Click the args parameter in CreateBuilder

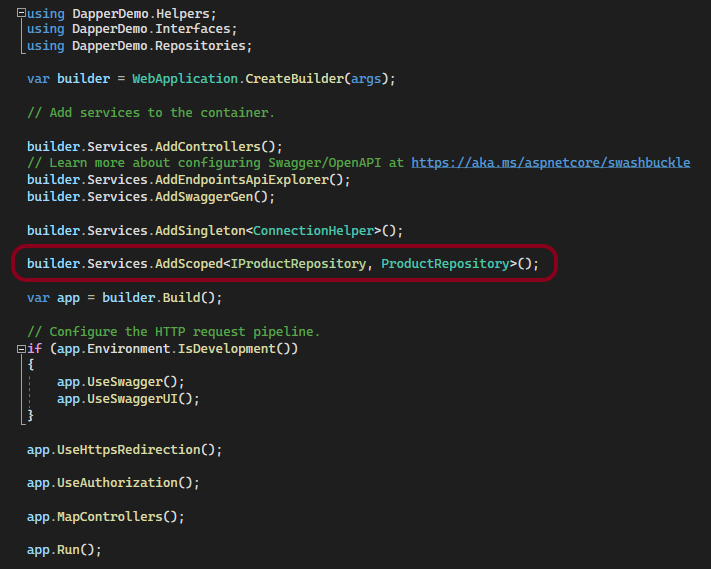[x=366, y=79]
